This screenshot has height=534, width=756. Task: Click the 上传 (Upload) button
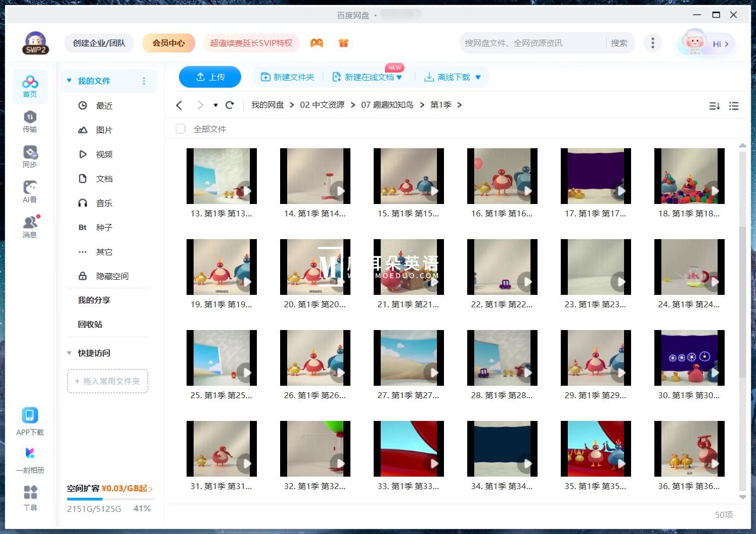pyautogui.click(x=210, y=77)
